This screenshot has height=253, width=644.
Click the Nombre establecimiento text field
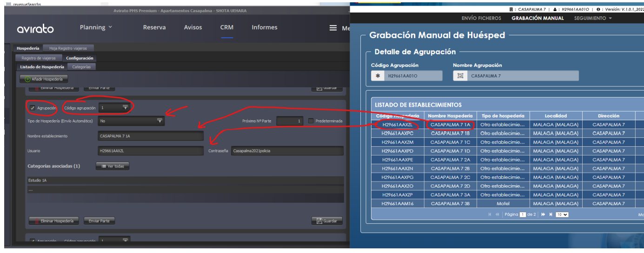pos(151,136)
